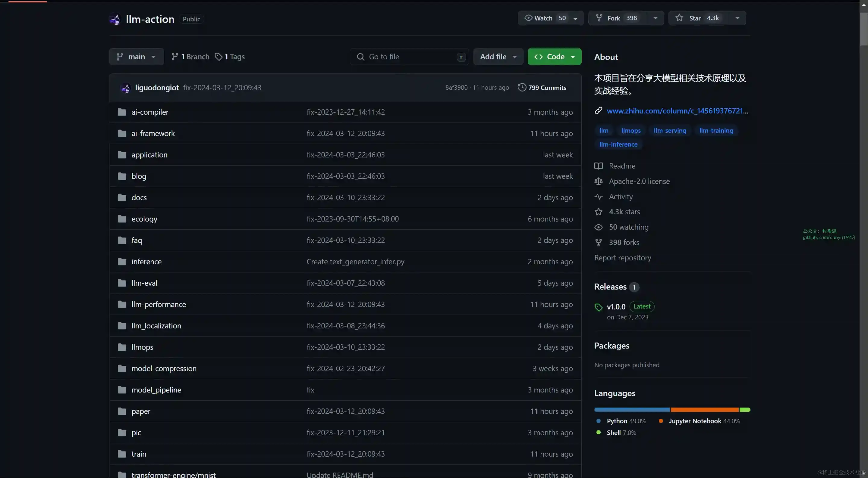Open the 799 Commits history icon

(x=522, y=88)
